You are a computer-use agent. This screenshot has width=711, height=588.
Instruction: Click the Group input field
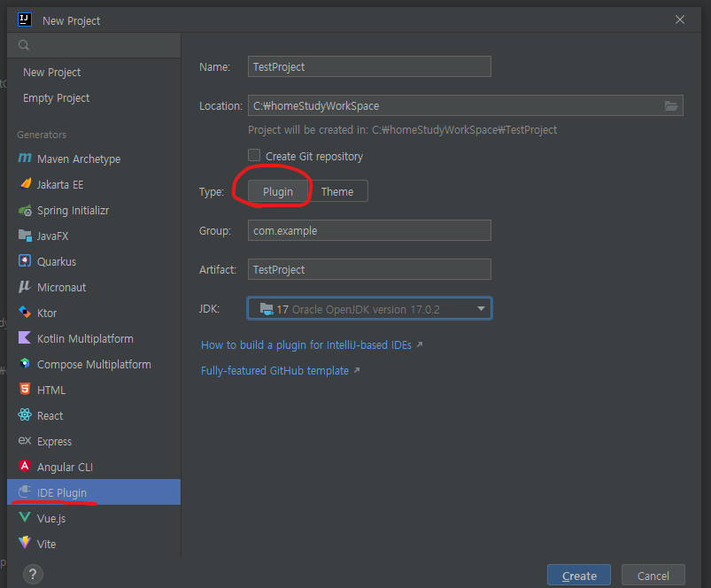[x=369, y=230]
